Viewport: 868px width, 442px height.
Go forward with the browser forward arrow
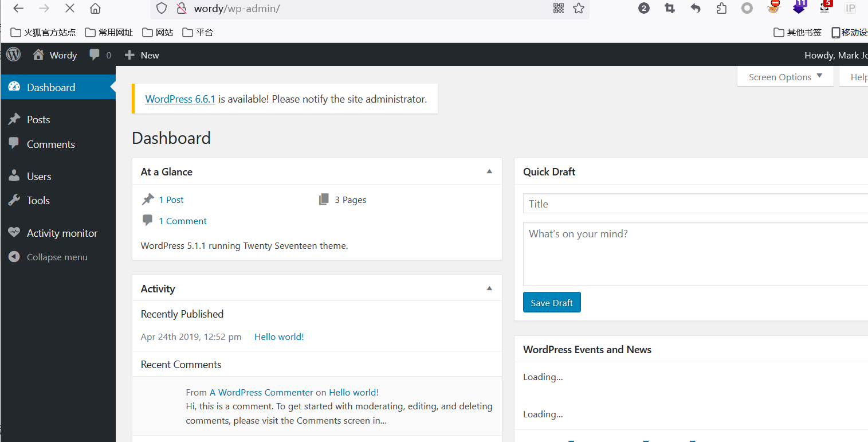pos(44,8)
